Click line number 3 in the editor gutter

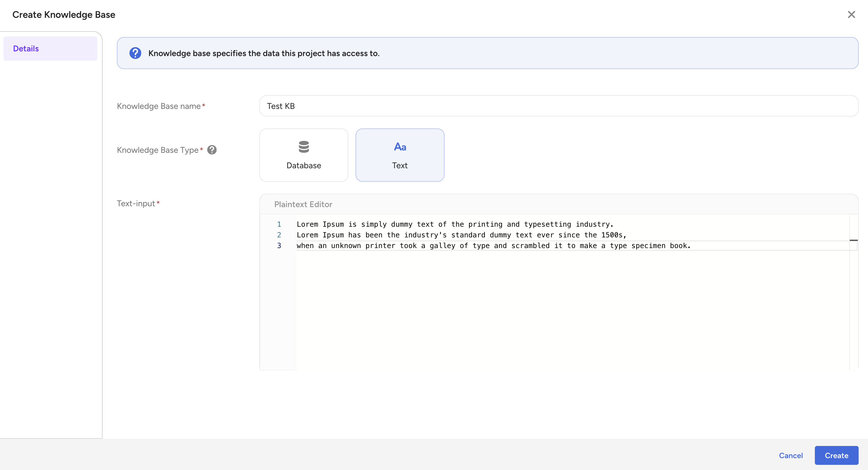pyautogui.click(x=279, y=246)
